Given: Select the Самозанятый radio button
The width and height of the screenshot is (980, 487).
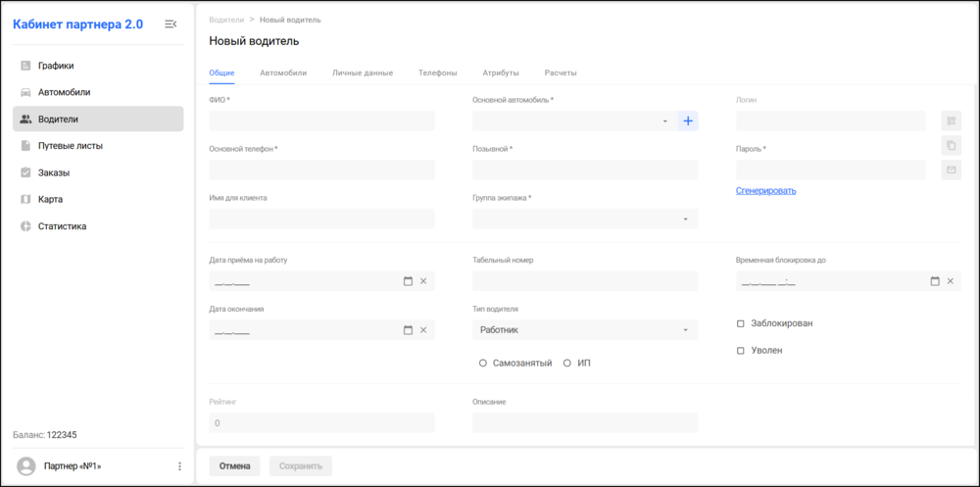Looking at the screenshot, I should click(482, 364).
